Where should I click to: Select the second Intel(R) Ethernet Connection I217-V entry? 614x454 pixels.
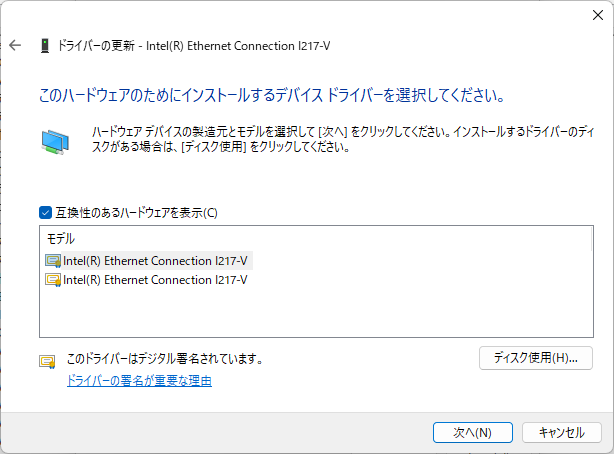pos(154,280)
